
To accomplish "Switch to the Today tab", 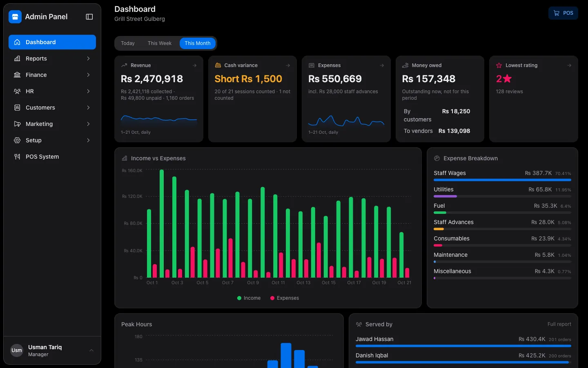I will pyautogui.click(x=128, y=43).
